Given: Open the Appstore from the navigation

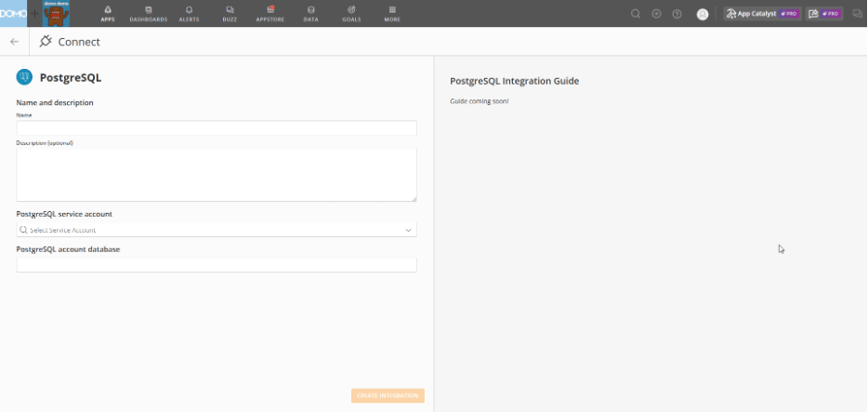Looking at the screenshot, I should pyautogui.click(x=270, y=14).
